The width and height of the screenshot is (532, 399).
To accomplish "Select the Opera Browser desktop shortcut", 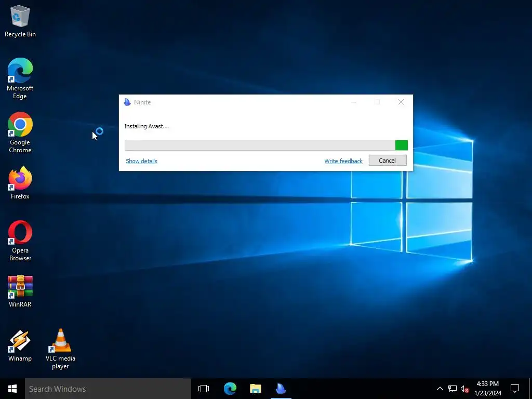I will [20, 241].
